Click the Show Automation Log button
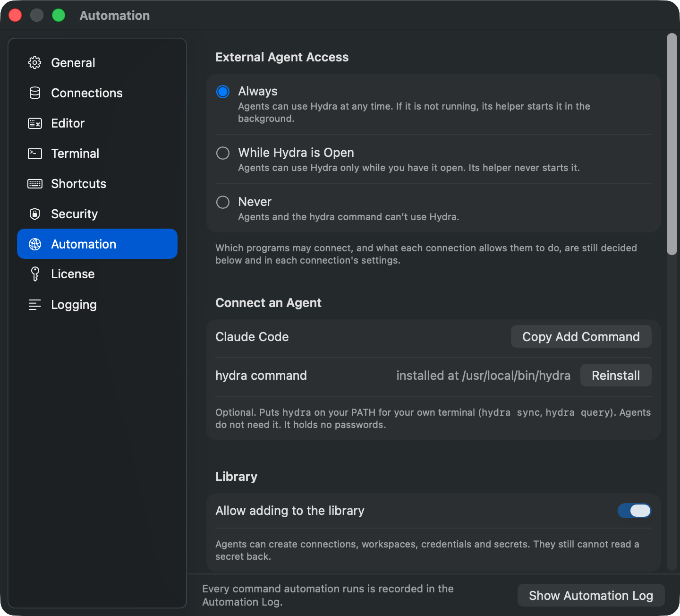Image resolution: width=680 pixels, height=616 pixels. coord(591,595)
